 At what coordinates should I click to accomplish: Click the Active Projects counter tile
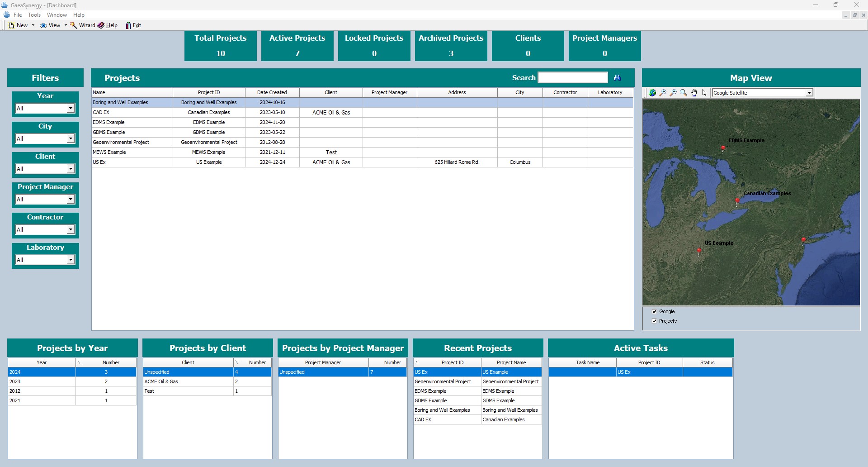coord(297,46)
